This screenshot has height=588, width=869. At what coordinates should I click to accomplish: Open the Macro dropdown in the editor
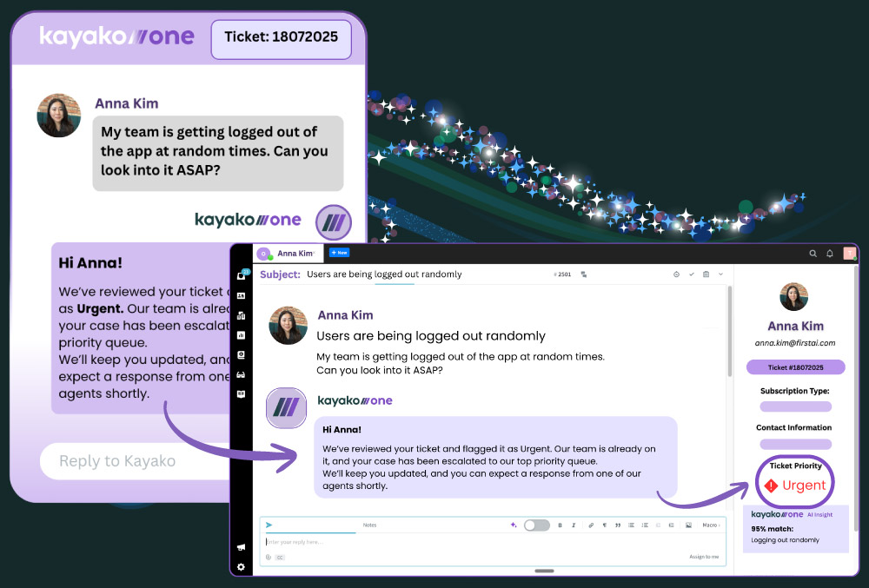click(x=711, y=525)
